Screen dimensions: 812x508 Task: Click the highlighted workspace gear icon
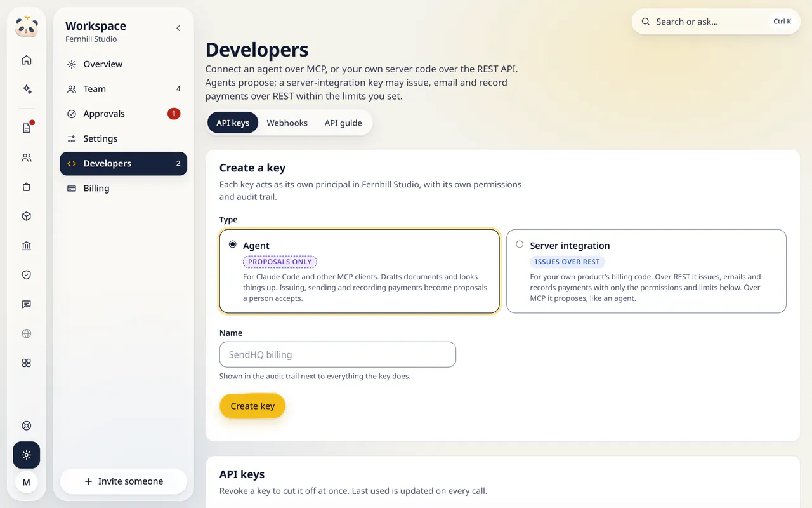coord(27,455)
